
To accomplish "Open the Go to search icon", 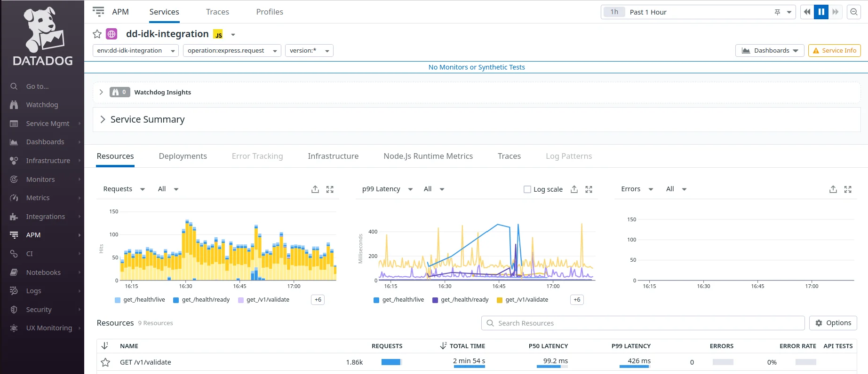I will click(x=14, y=86).
